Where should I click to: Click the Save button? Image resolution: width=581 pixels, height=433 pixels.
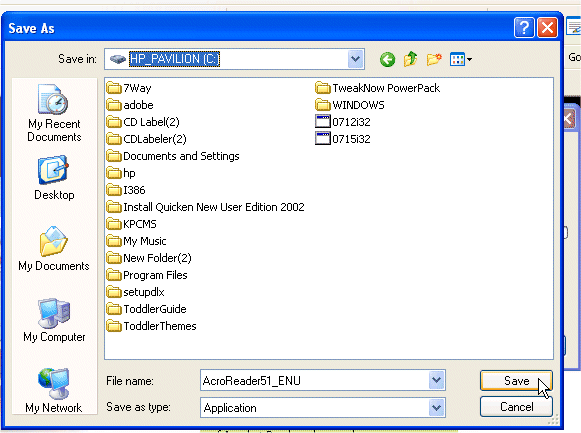516,381
